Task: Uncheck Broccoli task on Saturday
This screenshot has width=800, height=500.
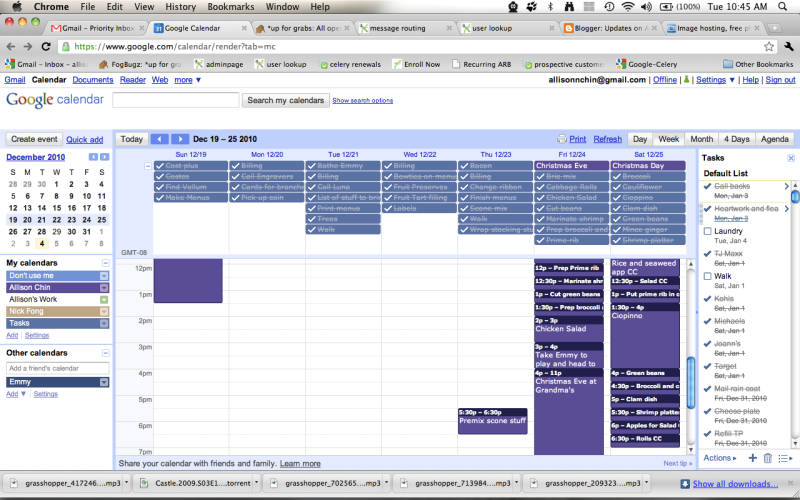Action: pyautogui.click(x=616, y=177)
